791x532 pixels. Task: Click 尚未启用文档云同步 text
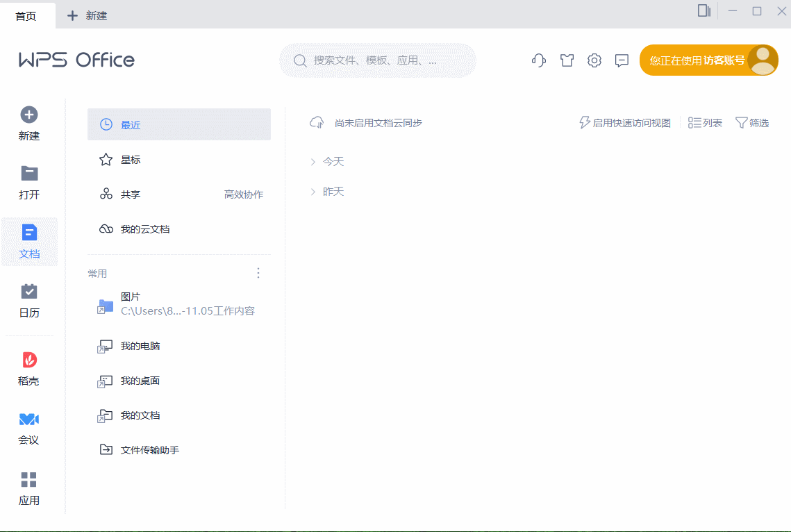(378, 123)
